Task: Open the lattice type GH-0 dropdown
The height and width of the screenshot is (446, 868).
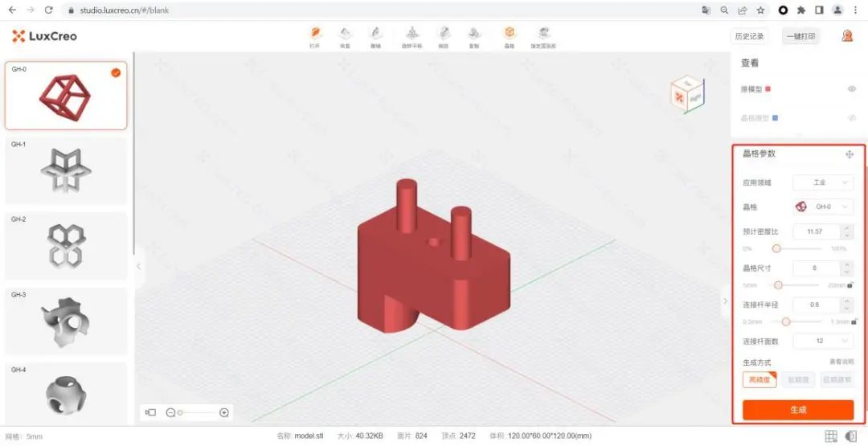Action: pos(823,207)
